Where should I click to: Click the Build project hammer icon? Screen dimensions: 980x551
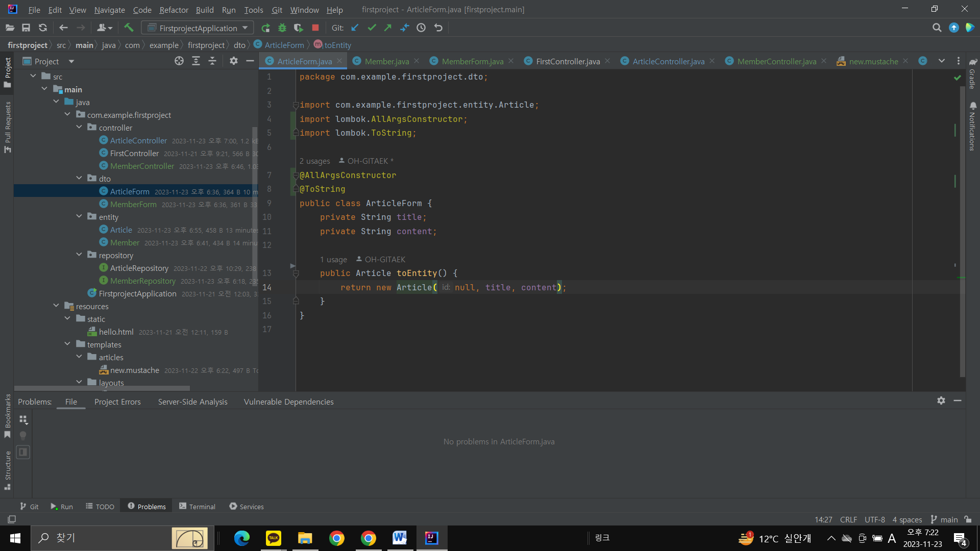pos(129,28)
